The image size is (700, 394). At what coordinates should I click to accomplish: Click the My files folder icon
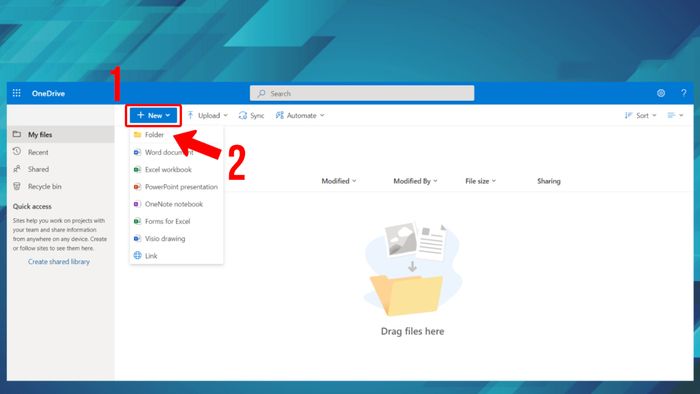tap(17, 134)
